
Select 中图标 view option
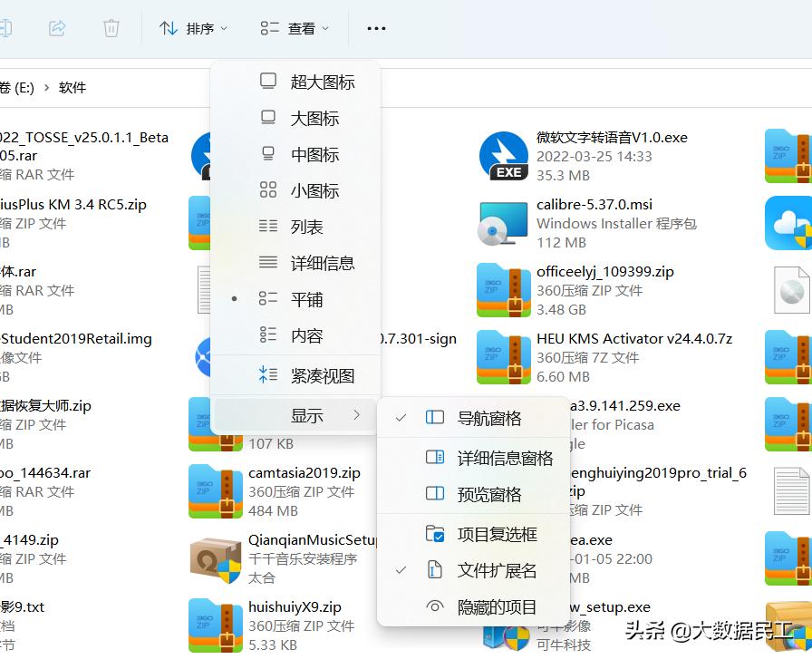click(x=295, y=154)
